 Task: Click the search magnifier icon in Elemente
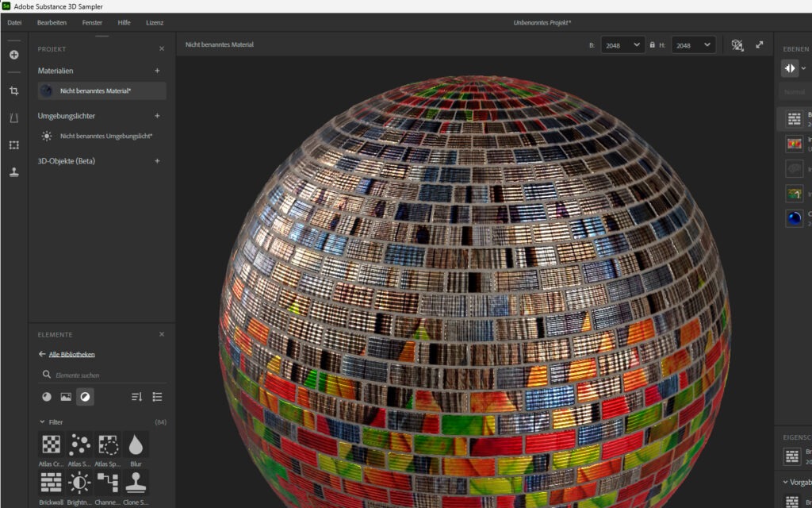click(x=47, y=375)
